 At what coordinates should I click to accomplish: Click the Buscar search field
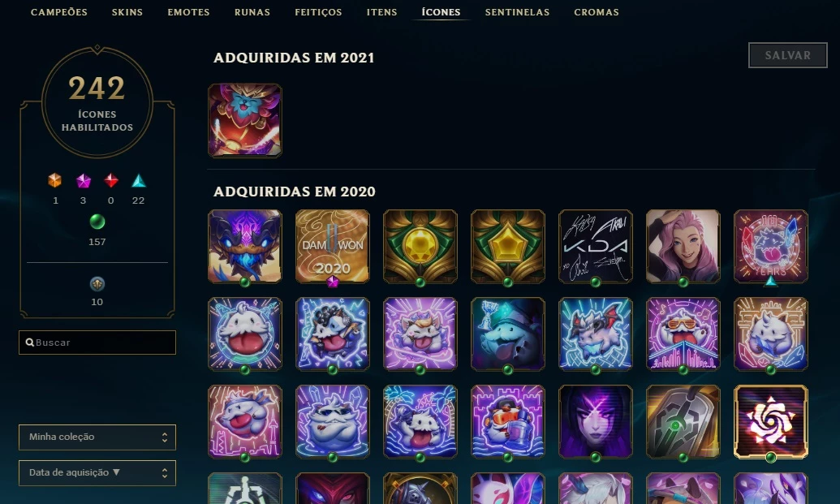pos(97,342)
